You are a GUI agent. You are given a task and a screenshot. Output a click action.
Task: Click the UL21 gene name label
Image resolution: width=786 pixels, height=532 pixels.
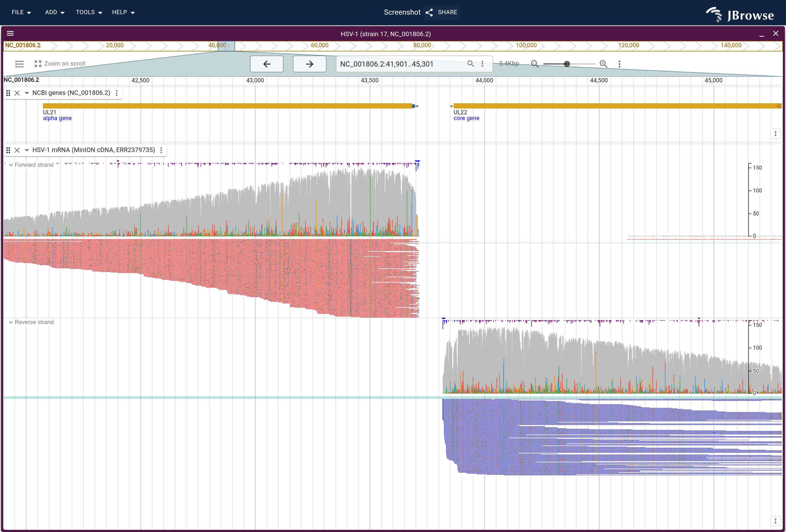(49, 112)
